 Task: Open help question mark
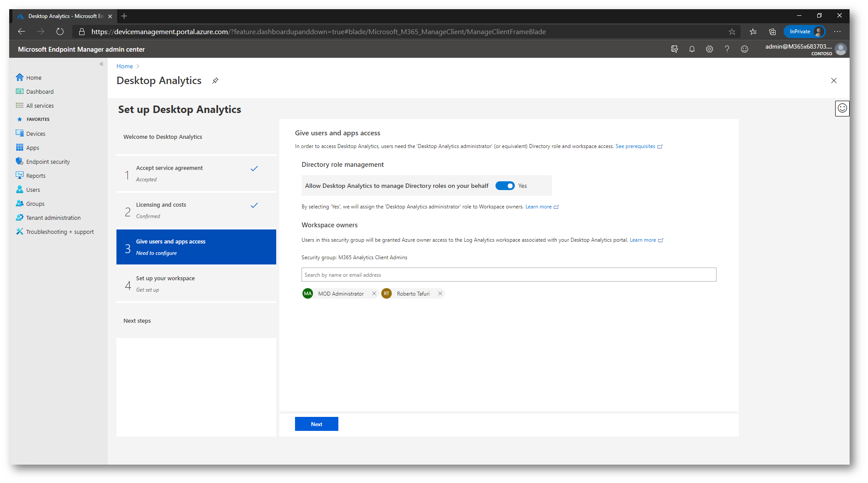pyautogui.click(x=727, y=49)
